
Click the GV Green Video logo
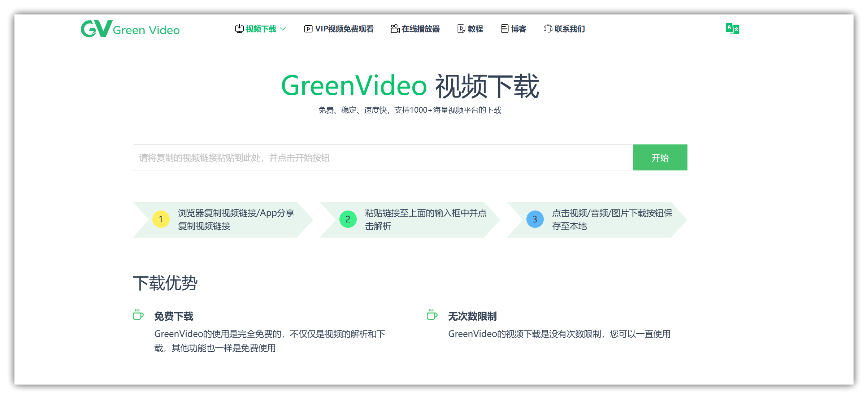pyautogui.click(x=130, y=29)
